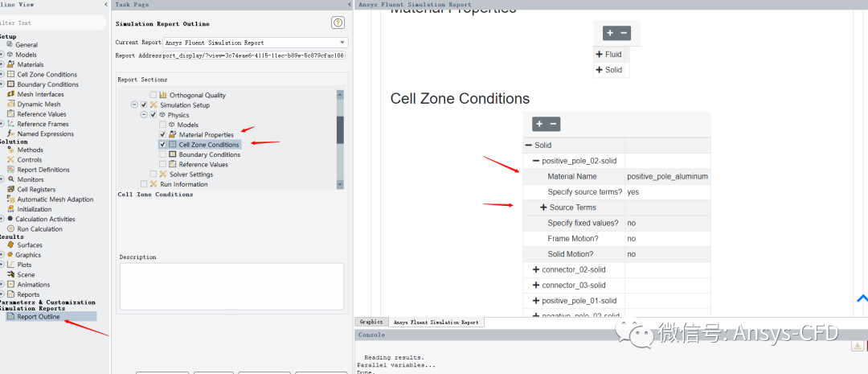
Task: Expand positive_pole_01-solid row
Action: (536, 301)
